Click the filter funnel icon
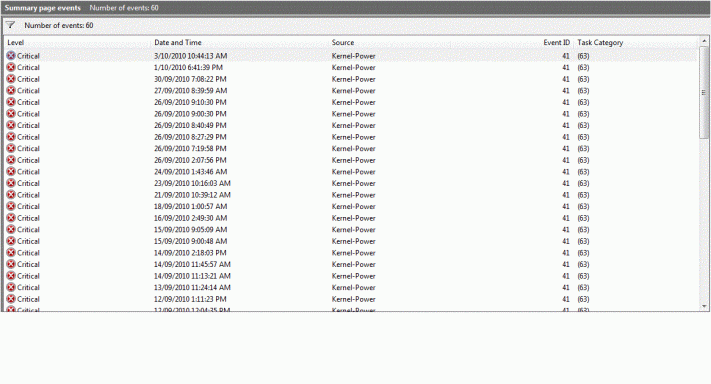Screen dimensions: 711x384 [10, 25]
